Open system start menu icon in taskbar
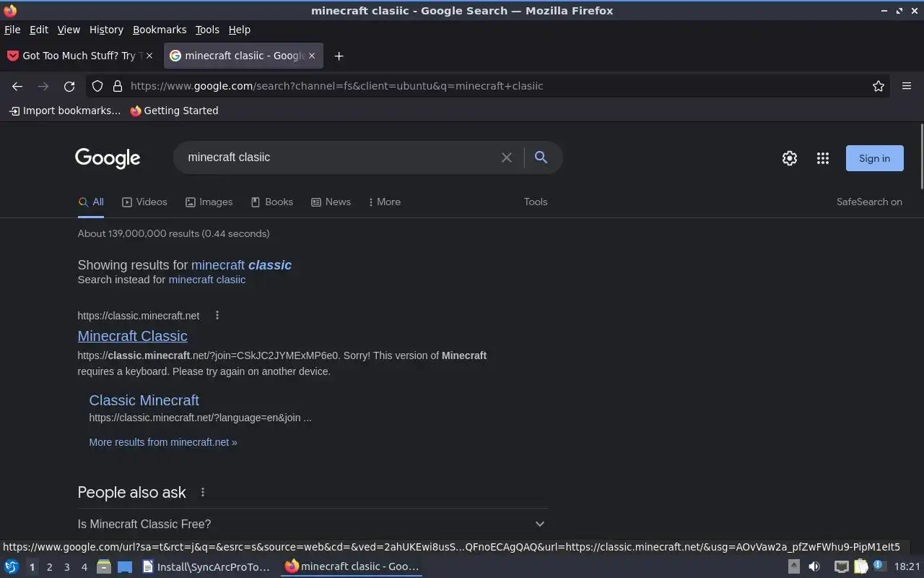 tap(12, 566)
